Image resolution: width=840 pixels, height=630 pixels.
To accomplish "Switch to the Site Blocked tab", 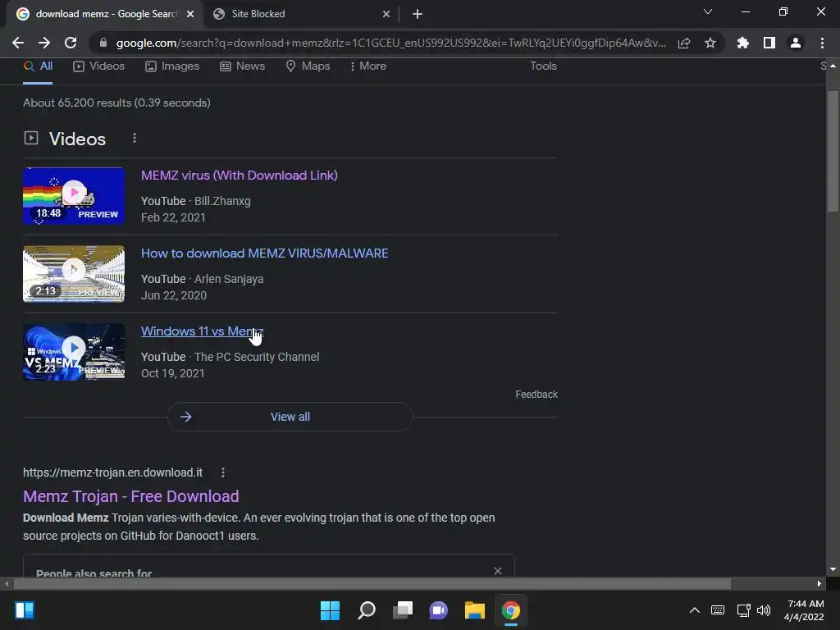I will (x=302, y=14).
